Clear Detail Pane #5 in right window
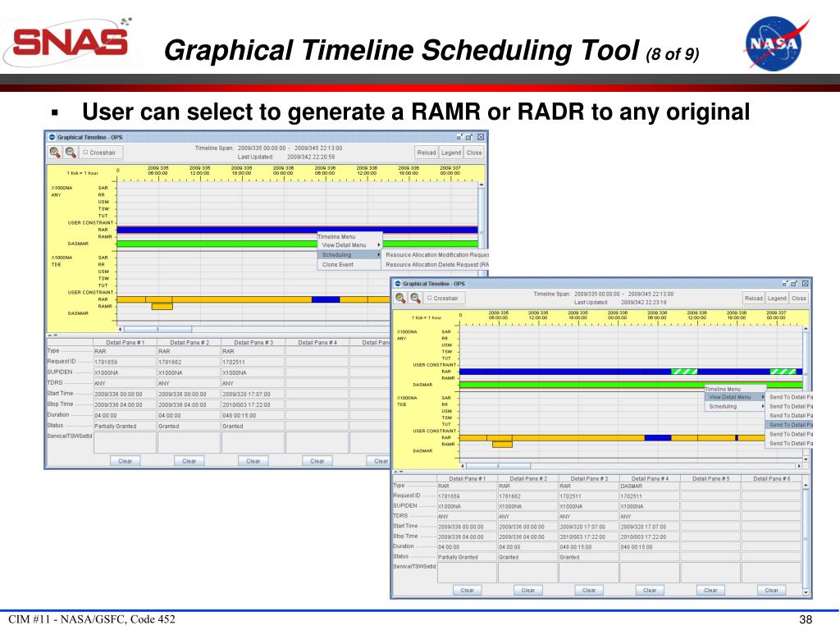This screenshot has width=840, height=630. tap(710, 590)
